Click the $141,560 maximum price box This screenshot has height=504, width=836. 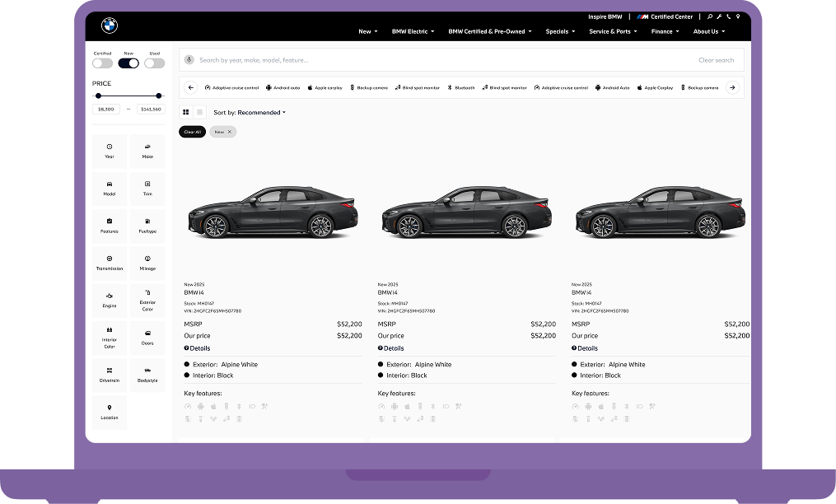[151, 110]
